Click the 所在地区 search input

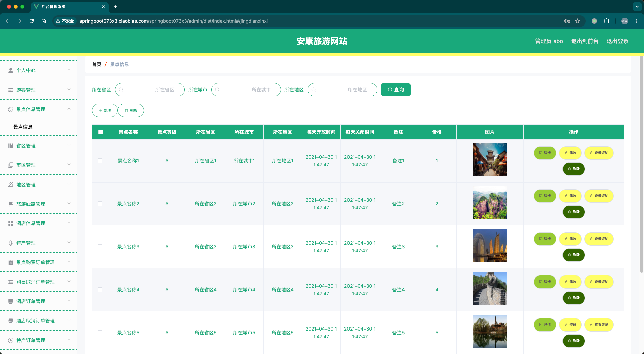tap(342, 90)
